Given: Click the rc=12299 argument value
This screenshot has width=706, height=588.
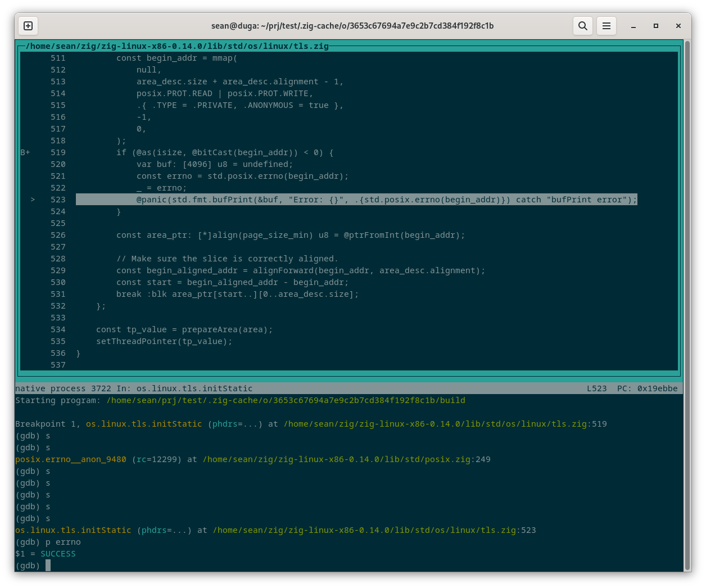Looking at the screenshot, I should (x=159, y=459).
